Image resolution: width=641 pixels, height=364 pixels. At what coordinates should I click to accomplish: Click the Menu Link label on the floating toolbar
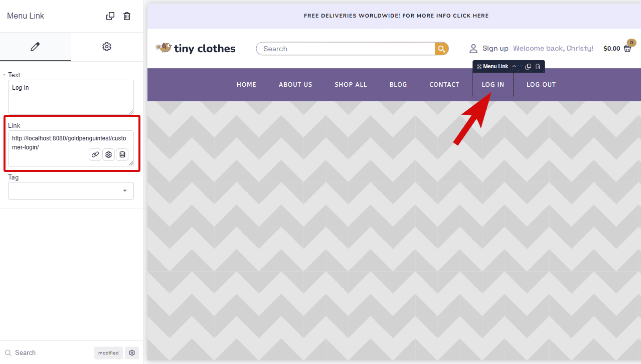pos(496,67)
